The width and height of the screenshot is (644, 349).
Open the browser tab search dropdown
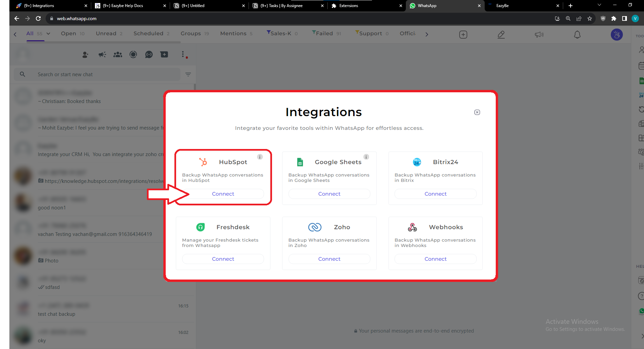(x=599, y=5)
